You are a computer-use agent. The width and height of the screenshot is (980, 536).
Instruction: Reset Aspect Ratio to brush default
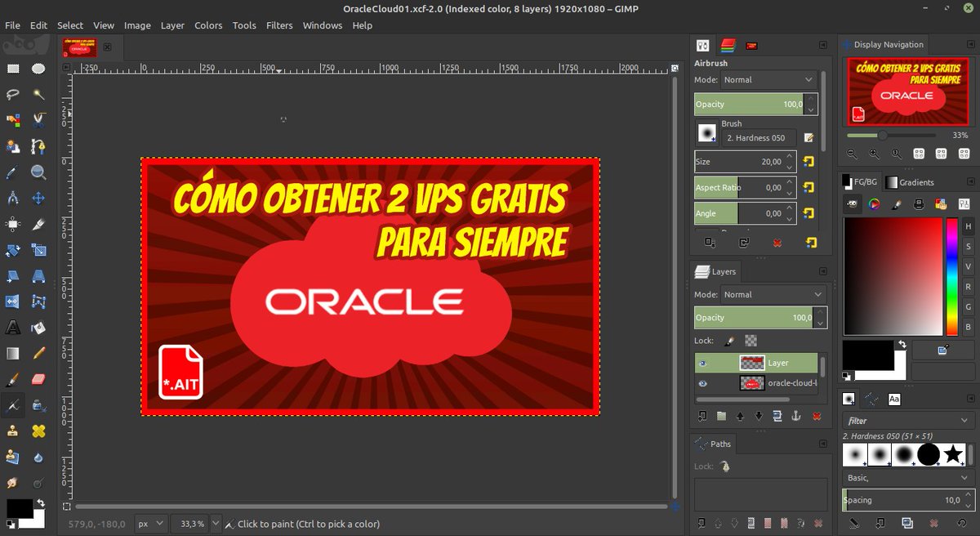point(809,187)
